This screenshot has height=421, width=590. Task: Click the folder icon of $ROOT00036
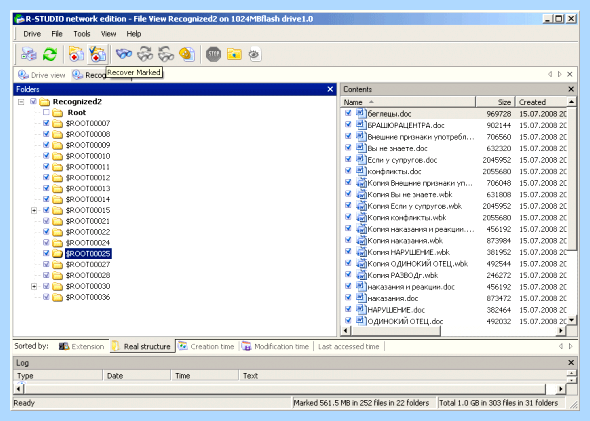tap(58, 297)
